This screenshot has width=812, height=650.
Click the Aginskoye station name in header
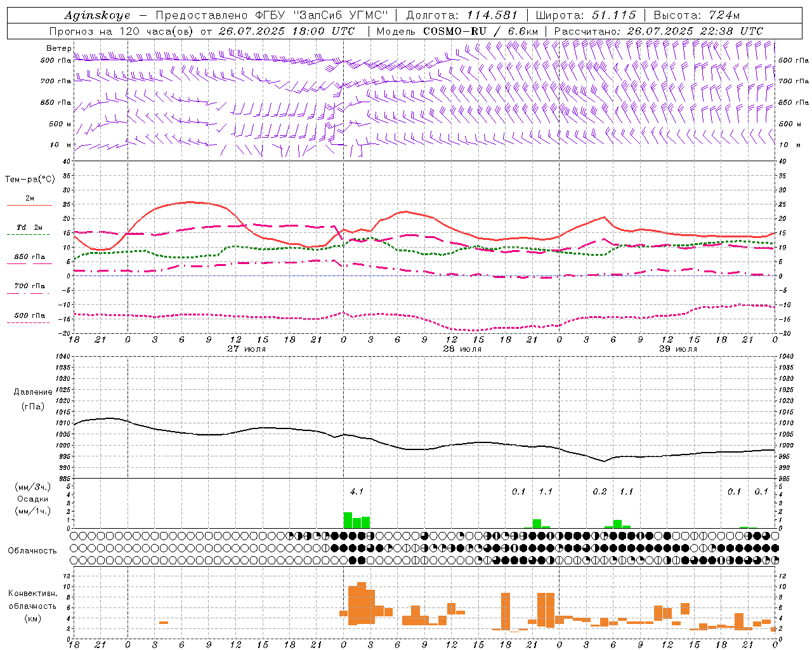tap(97, 15)
